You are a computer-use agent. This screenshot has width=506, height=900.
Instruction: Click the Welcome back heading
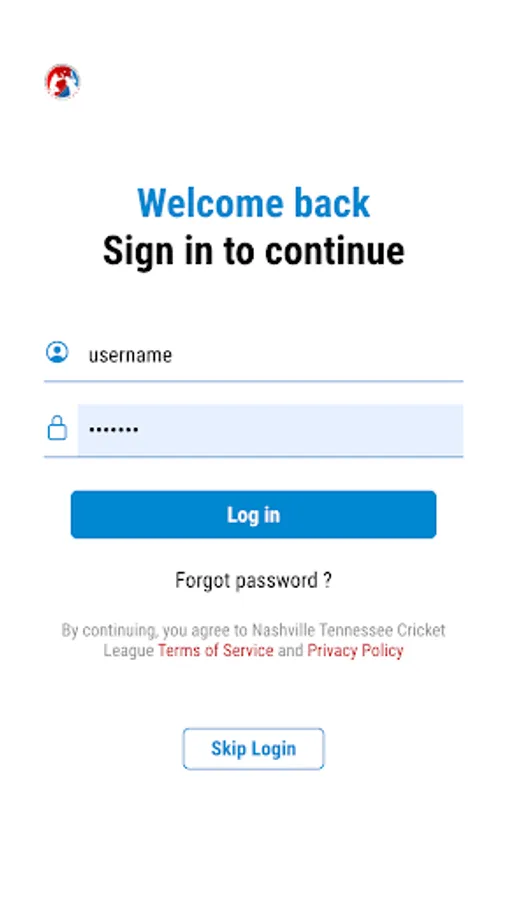tap(254, 203)
